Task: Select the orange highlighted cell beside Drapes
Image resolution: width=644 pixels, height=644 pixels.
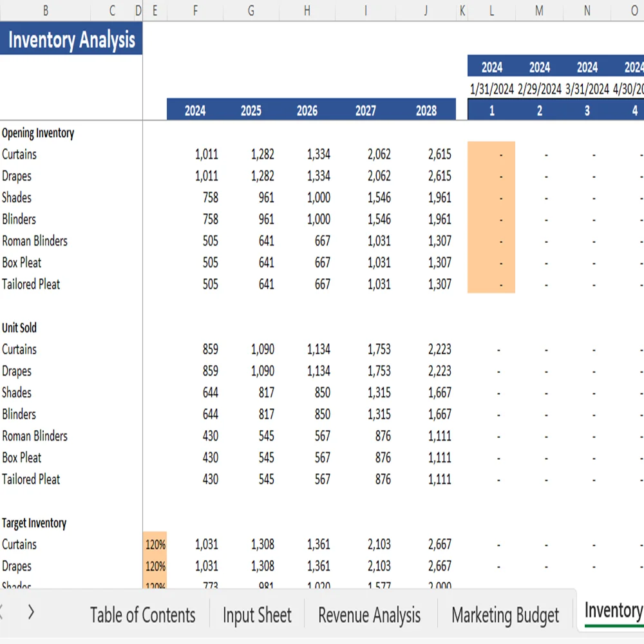Action: pyautogui.click(x=491, y=176)
